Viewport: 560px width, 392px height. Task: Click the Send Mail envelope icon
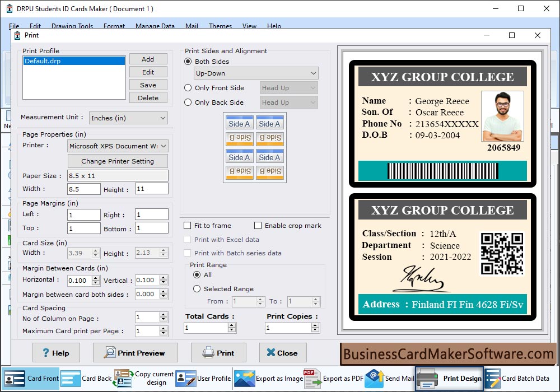click(374, 379)
